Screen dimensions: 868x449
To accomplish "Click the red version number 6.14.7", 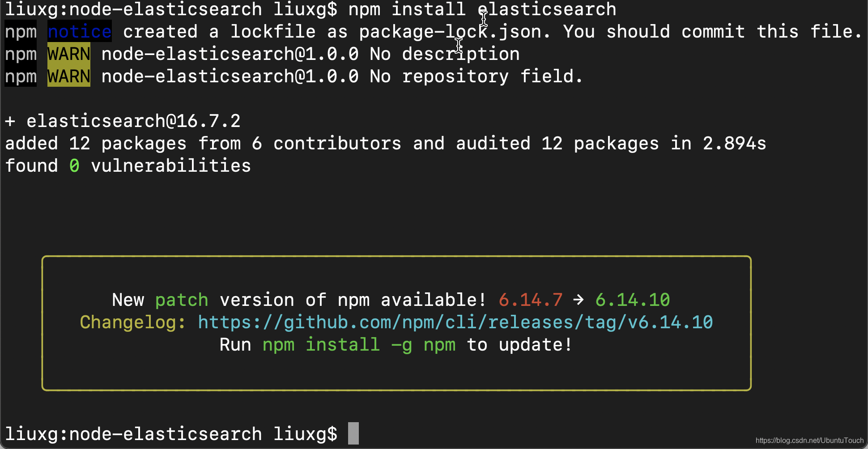I will 529,300.
